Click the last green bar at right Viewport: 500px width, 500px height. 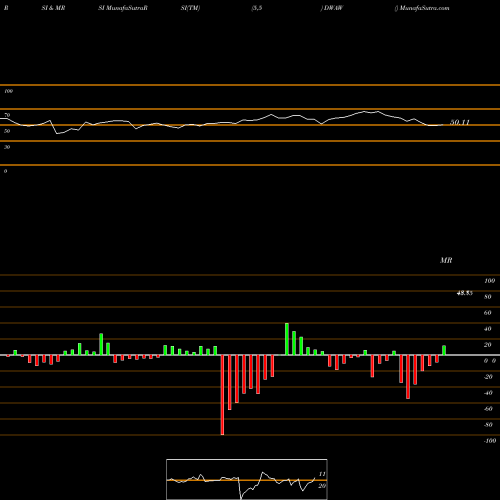pos(444,350)
